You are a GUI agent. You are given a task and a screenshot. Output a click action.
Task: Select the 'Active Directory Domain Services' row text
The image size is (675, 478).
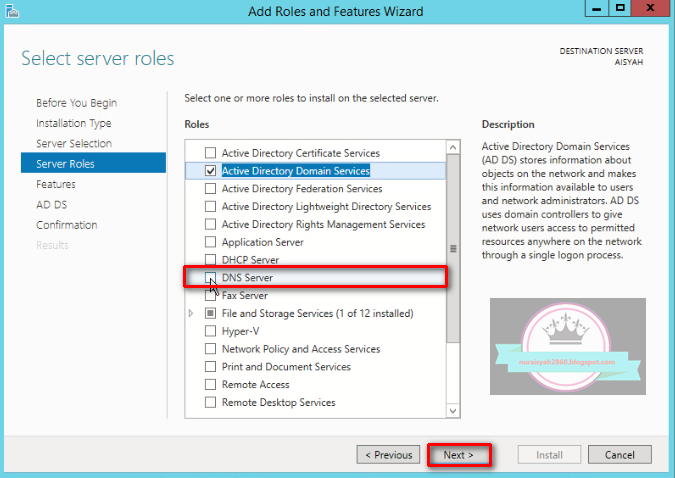pos(296,171)
